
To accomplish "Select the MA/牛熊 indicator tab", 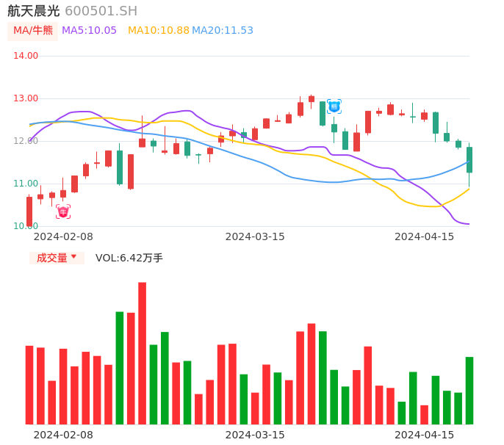I will tap(33, 31).
